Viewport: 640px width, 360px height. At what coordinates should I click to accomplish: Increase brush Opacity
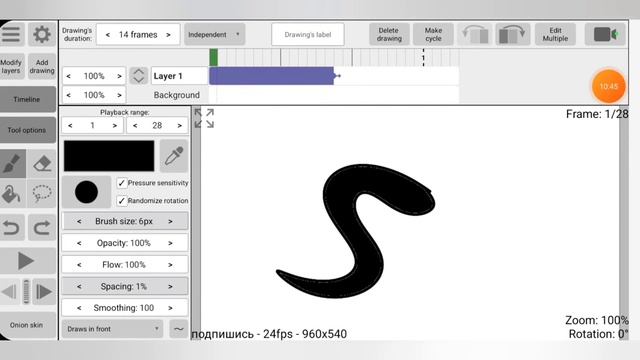(x=170, y=243)
